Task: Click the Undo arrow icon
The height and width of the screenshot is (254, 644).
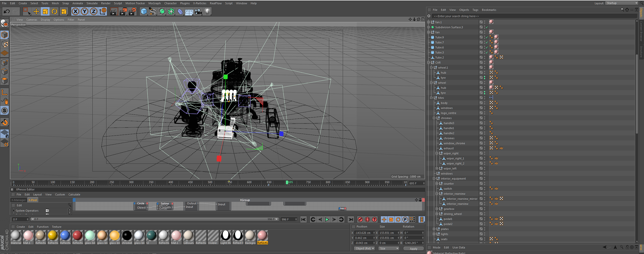Action: 6,11
